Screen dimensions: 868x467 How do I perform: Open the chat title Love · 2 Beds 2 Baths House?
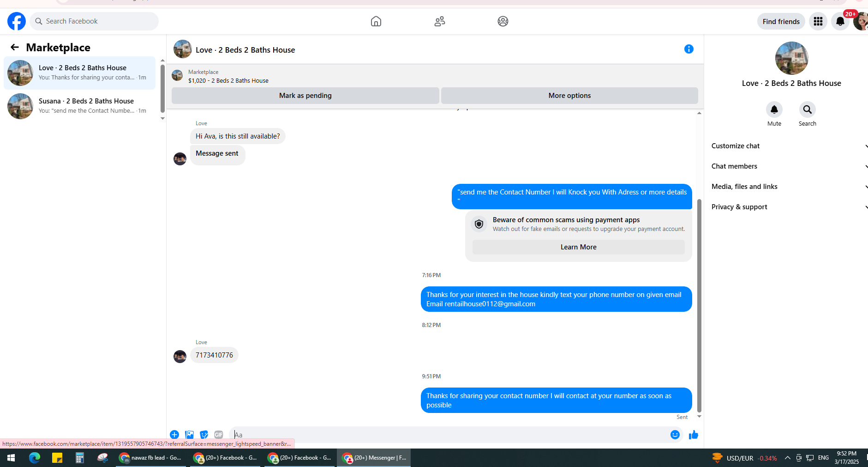(245, 50)
